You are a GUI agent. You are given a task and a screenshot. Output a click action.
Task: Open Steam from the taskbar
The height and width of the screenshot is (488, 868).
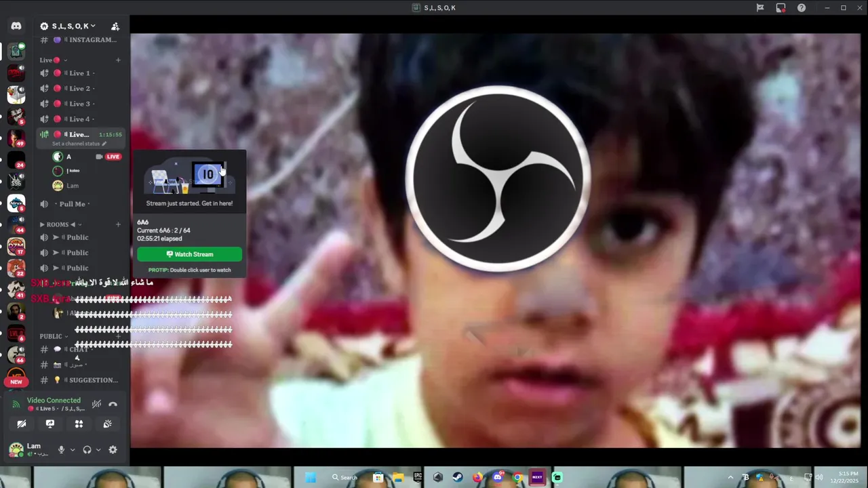[x=458, y=477]
